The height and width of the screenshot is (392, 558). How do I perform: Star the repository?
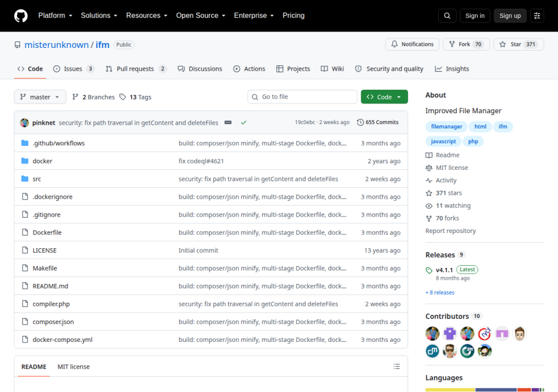519,45
